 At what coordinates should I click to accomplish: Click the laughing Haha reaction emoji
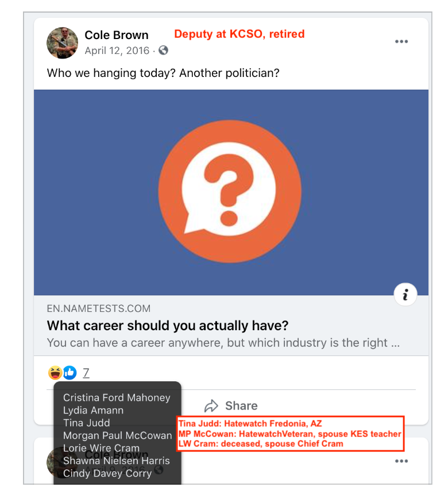click(55, 373)
